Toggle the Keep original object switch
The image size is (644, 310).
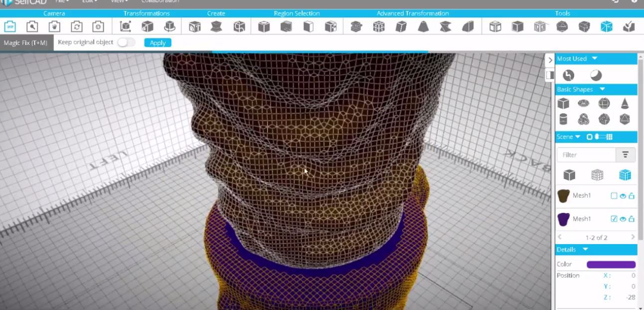tap(126, 42)
